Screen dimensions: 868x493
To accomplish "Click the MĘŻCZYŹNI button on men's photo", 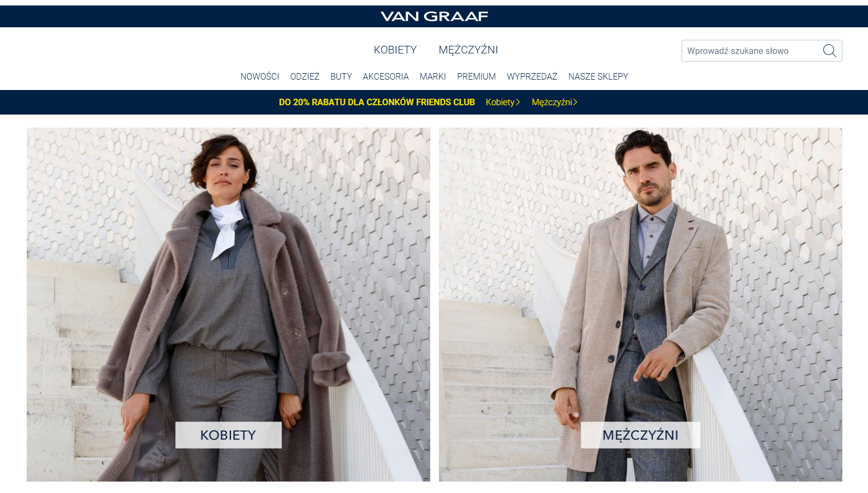I will [x=641, y=435].
